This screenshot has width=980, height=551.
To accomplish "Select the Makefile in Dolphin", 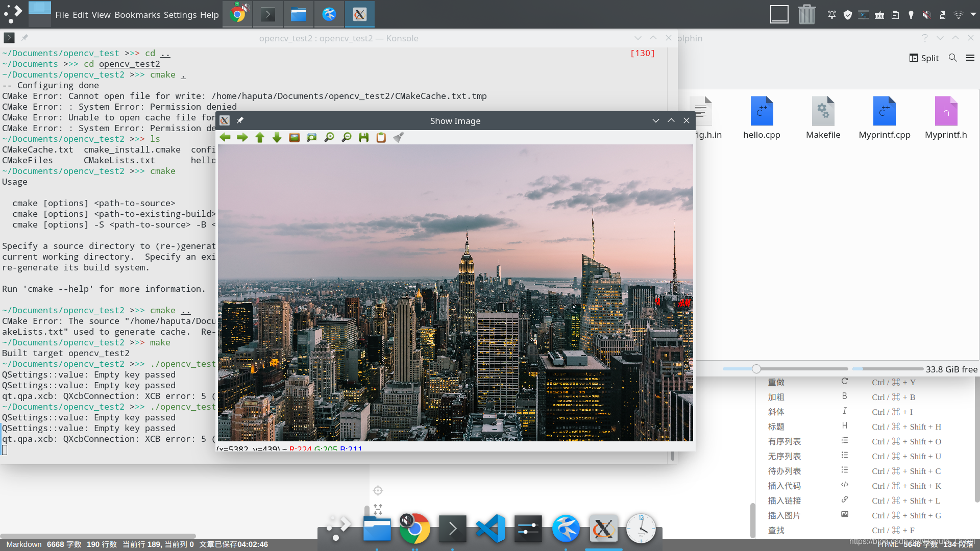I will point(823,118).
